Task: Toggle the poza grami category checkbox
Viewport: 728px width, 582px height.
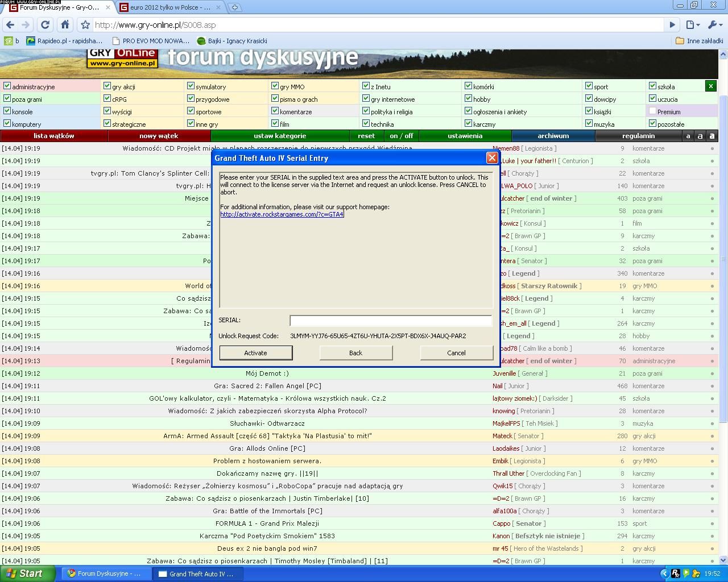Action: (x=7, y=98)
